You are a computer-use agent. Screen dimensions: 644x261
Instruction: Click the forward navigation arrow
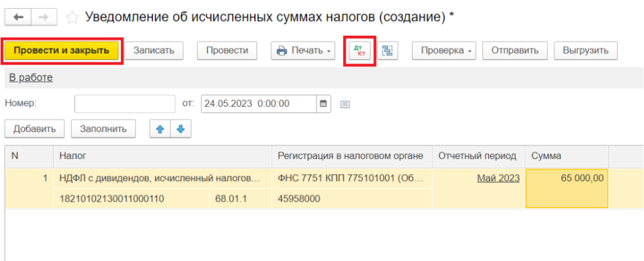click(x=43, y=17)
